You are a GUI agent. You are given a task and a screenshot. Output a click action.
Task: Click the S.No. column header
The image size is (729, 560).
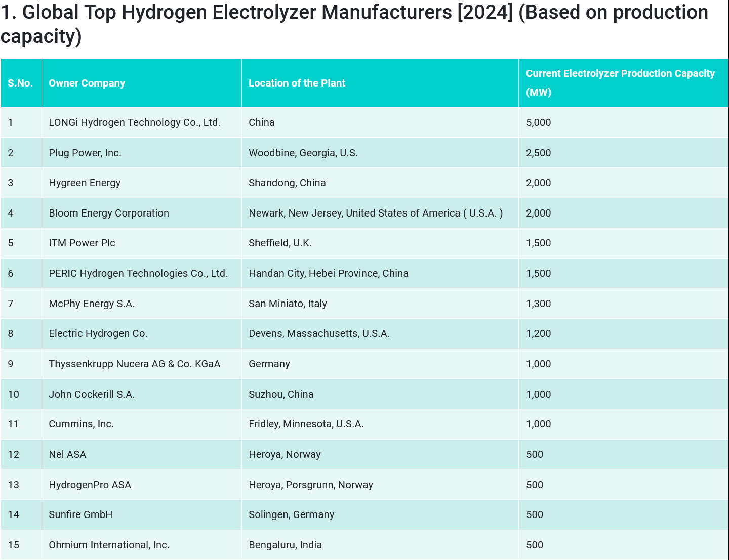point(20,83)
